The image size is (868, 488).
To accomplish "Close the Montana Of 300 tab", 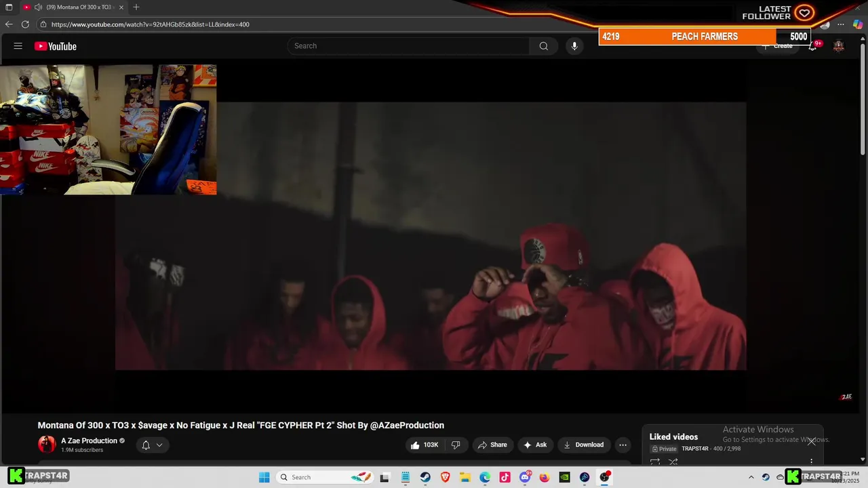I will click(x=121, y=7).
